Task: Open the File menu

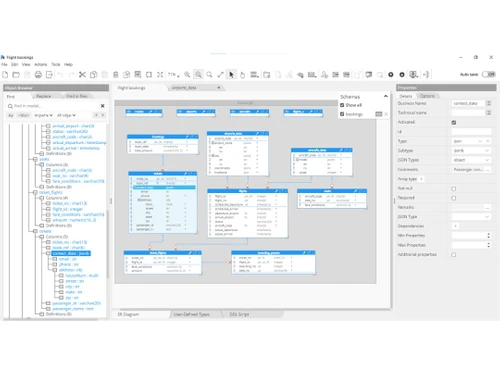Action: point(4,64)
